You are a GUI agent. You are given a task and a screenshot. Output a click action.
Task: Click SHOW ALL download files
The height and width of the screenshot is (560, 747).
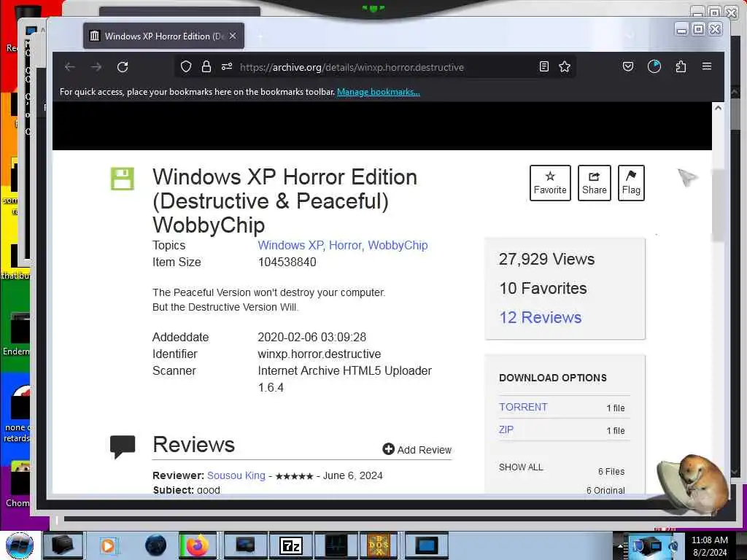[521, 467]
